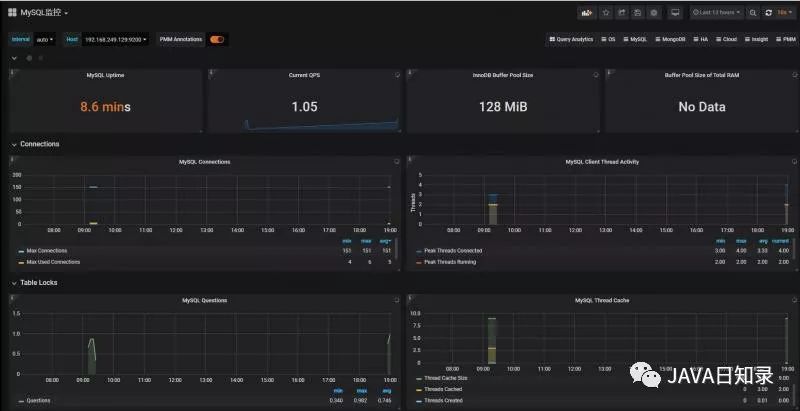Toggle the Peak Threads Running legend series
The image size is (800, 411).
click(x=450, y=262)
